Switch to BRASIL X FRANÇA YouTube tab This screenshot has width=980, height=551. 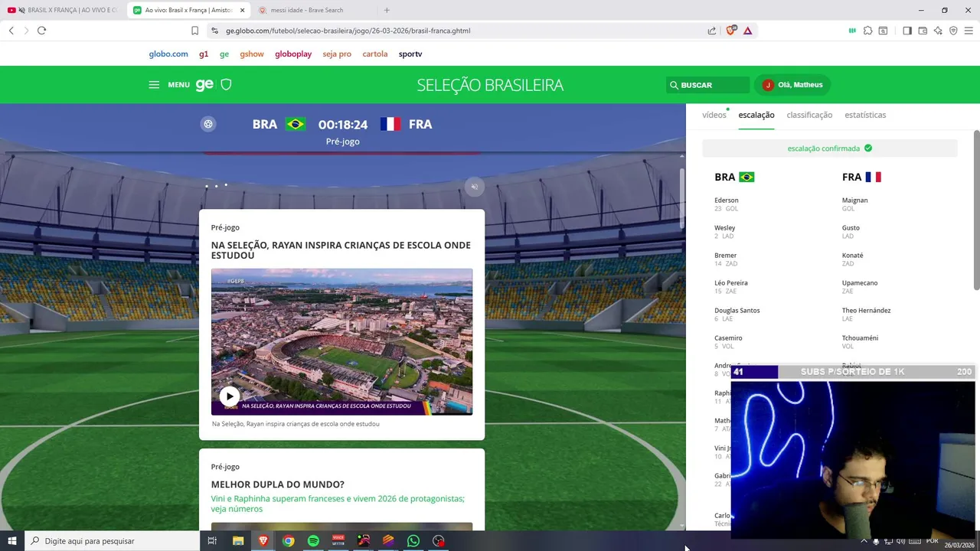click(63, 10)
